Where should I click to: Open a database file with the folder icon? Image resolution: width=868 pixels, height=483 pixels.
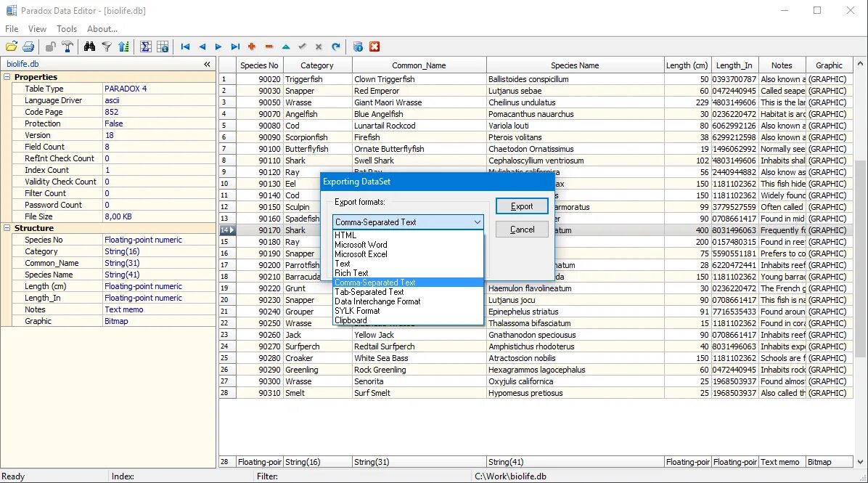coord(12,46)
